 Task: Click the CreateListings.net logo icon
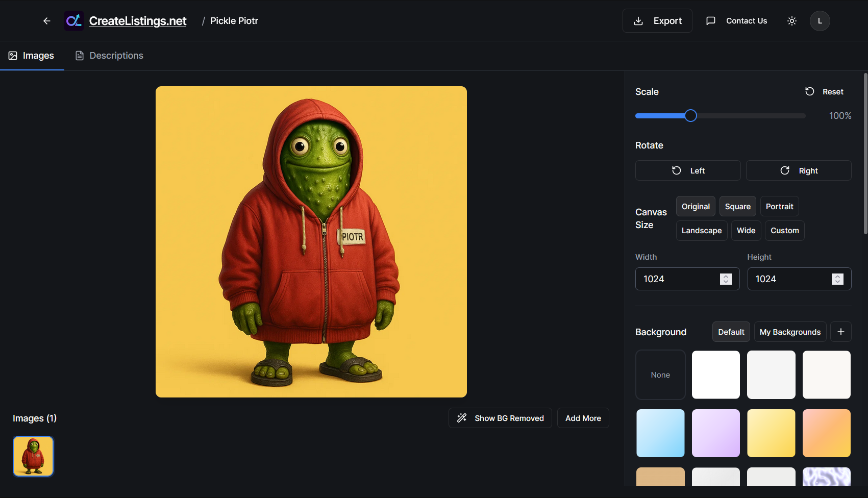click(x=74, y=20)
